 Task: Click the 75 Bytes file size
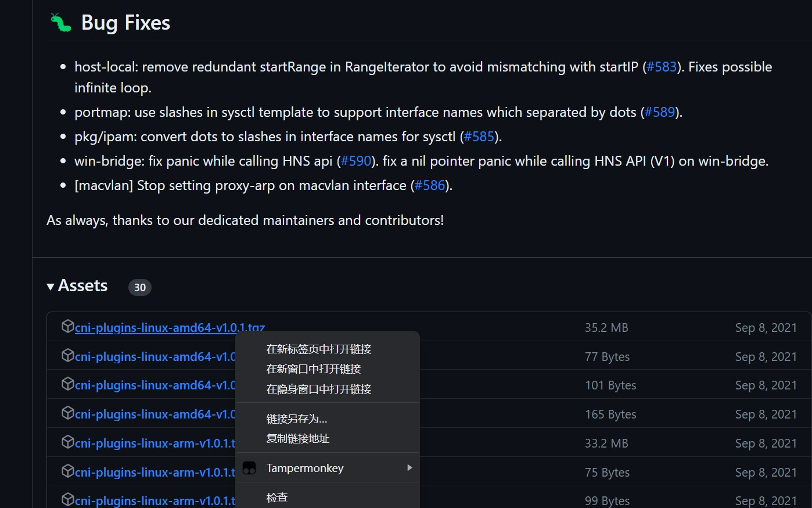pyautogui.click(x=607, y=473)
